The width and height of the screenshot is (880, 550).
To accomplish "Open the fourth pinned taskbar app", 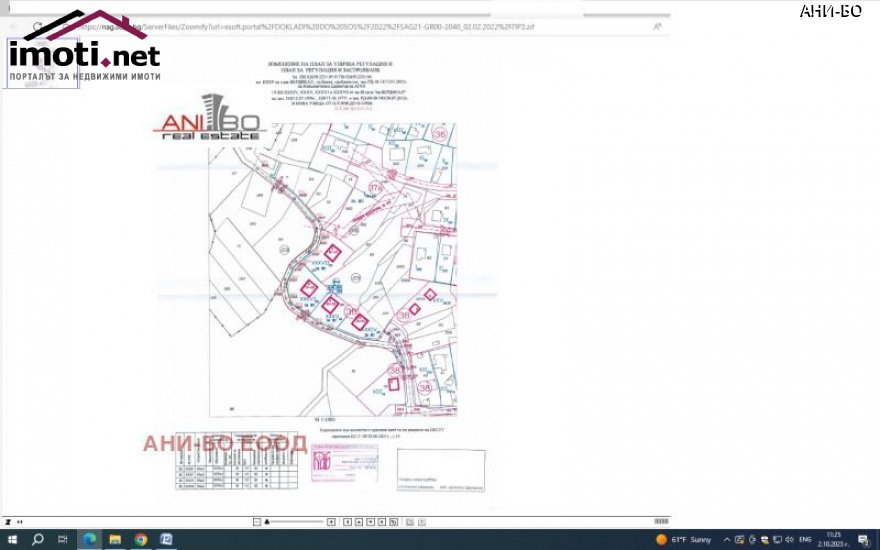I will (166, 539).
